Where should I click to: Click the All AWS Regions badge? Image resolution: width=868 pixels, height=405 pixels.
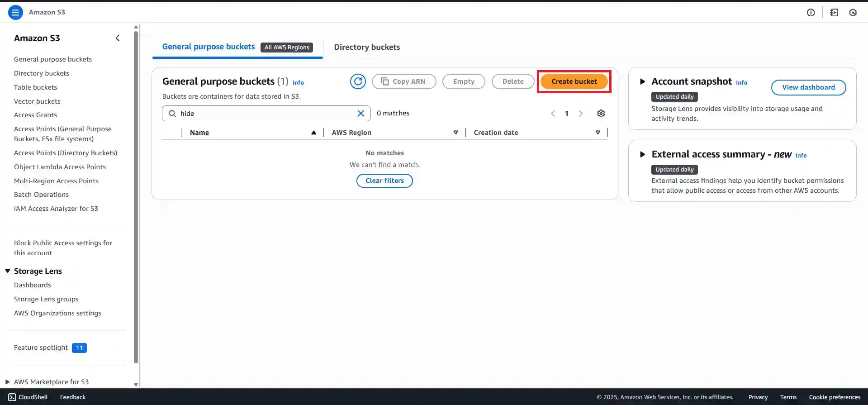[x=287, y=47]
